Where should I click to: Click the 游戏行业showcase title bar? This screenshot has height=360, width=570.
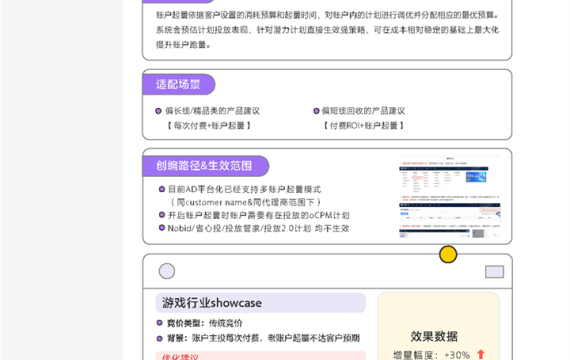(x=261, y=303)
